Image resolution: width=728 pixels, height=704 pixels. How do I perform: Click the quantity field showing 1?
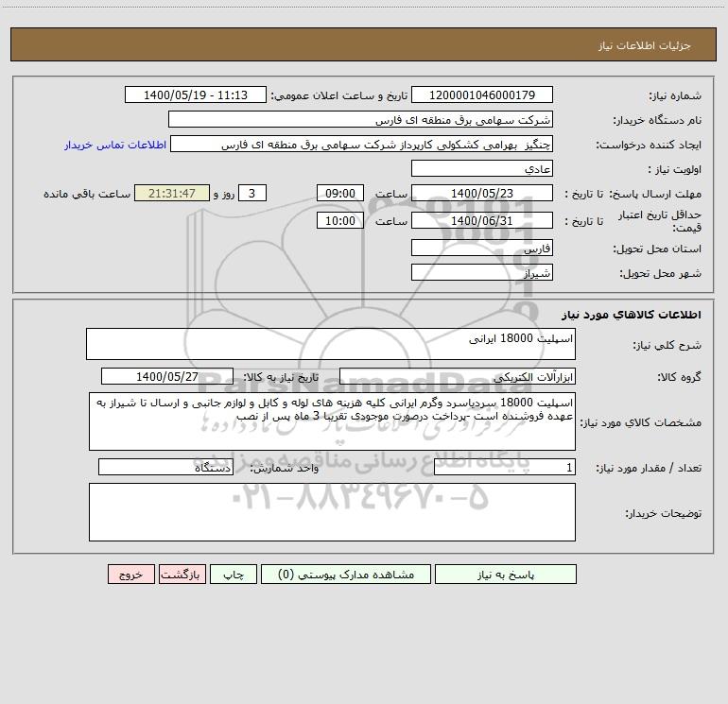(x=505, y=468)
